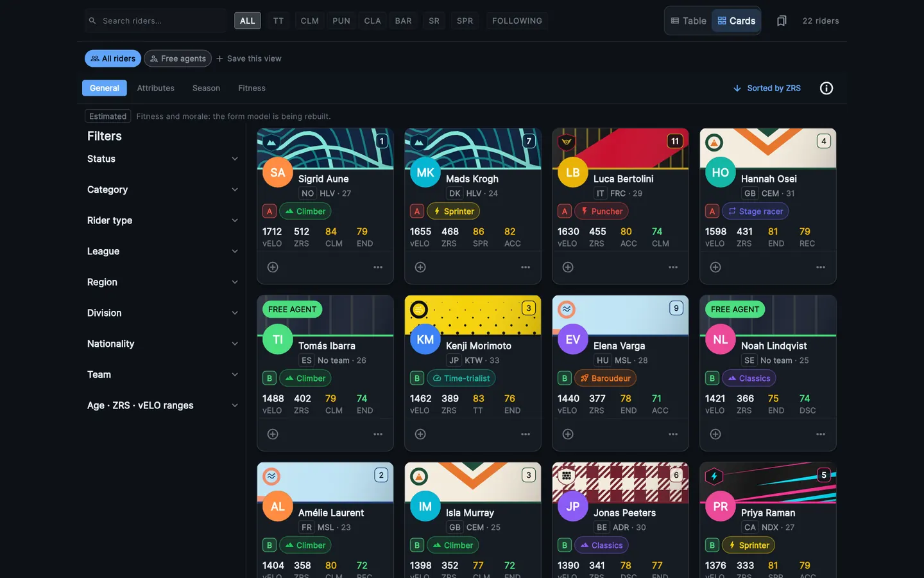
Task: Select the Free agents view chip
Action: pos(178,58)
